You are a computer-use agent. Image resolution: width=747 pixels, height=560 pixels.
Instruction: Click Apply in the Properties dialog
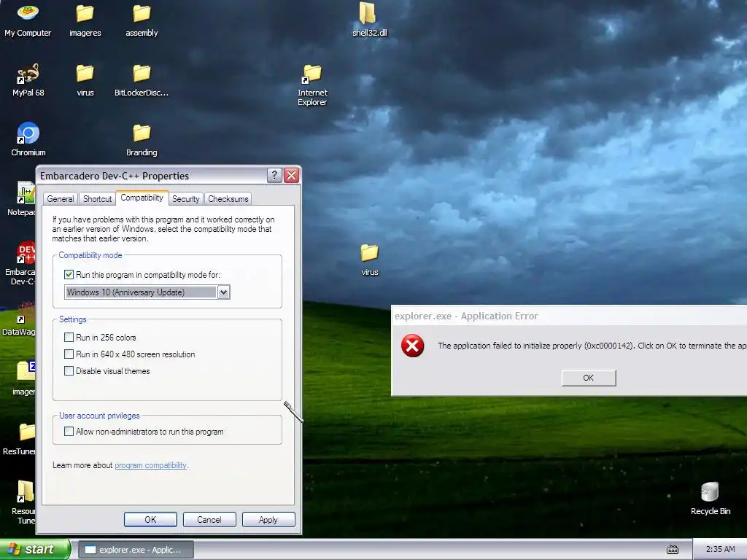click(x=268, y=519)
